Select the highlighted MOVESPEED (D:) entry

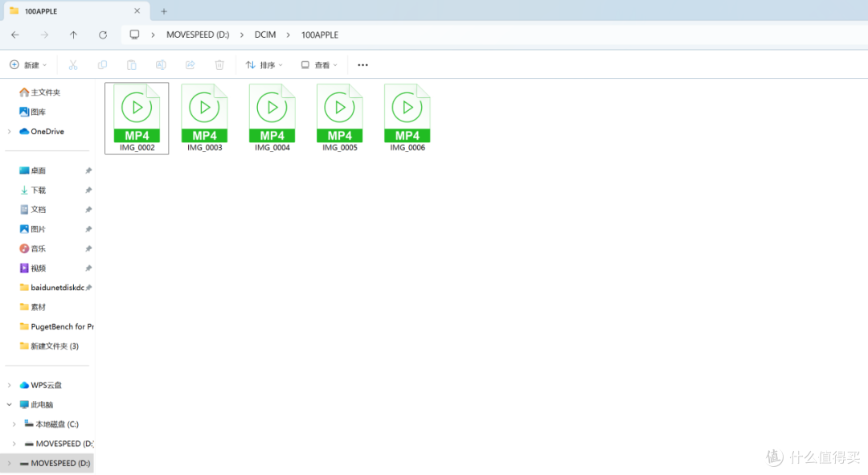pos(47,463)
